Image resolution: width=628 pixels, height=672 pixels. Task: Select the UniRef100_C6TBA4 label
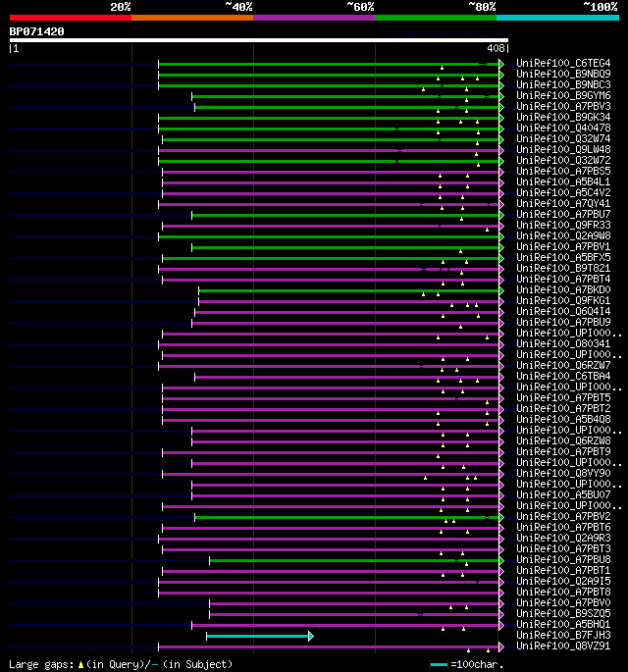pos(563,376)
